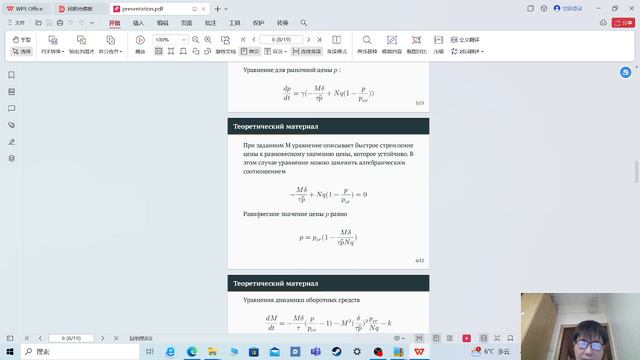Jump to last page in toolbar
Image resolution: width=640 pixels, height=360 pixels.
click(x=320, y=40)
